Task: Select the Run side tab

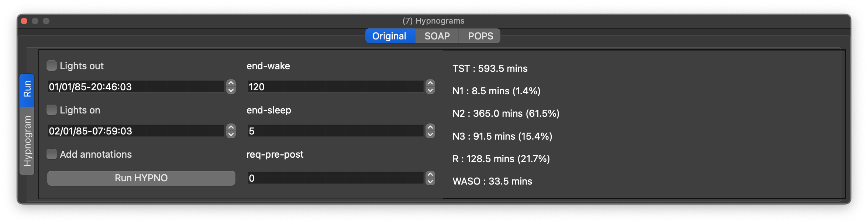Action: coord(27,90)
